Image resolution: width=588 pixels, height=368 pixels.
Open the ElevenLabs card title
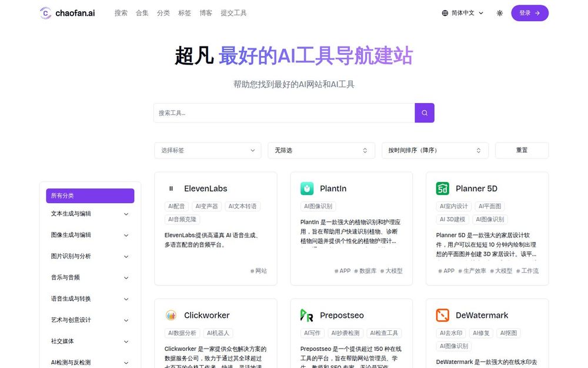pos(205,188)
